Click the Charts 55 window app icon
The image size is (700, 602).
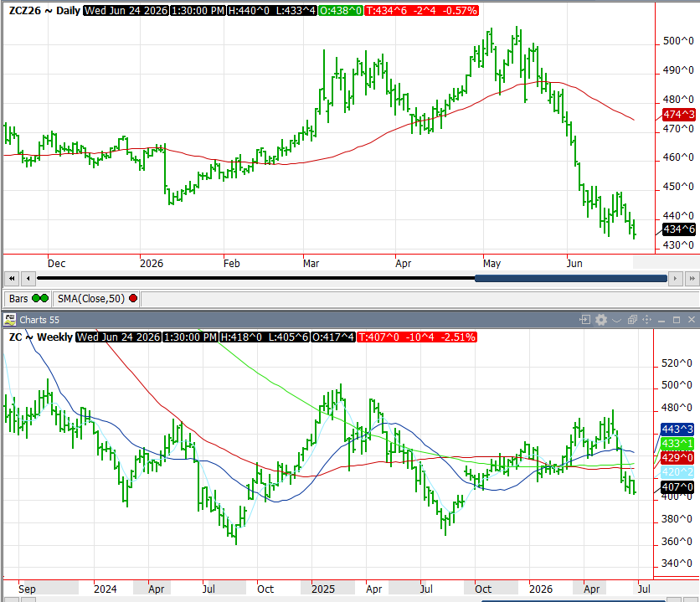[x=10, y=320]
